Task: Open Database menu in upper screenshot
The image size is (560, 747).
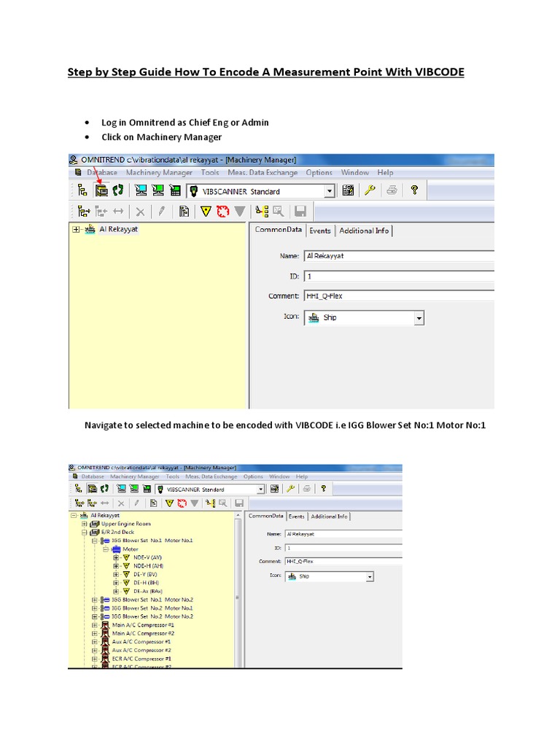Action: [102, 172]
